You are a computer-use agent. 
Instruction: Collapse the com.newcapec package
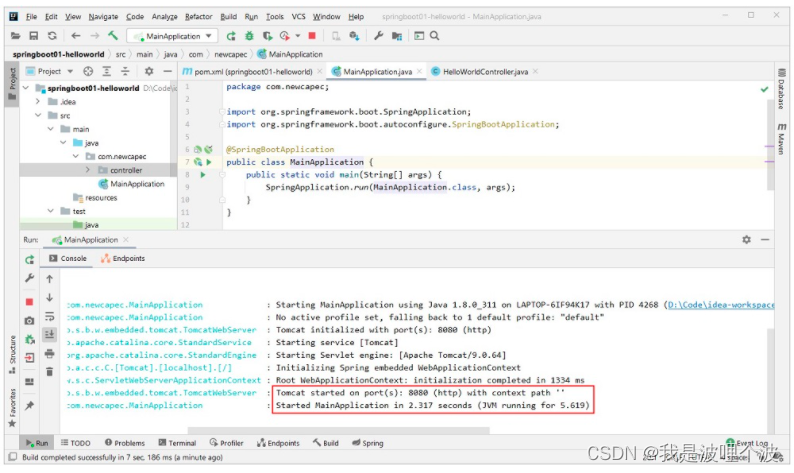[x=75, y=156]
